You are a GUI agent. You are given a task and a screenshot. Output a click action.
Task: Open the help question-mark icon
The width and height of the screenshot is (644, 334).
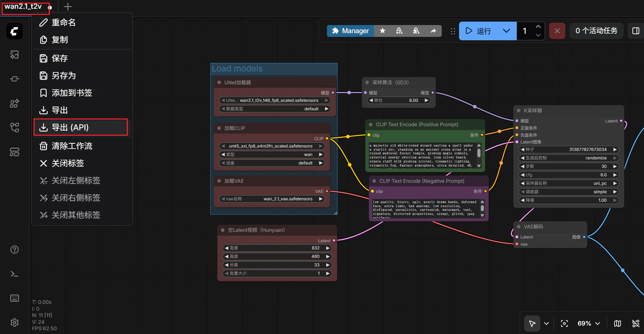(15, 249)
